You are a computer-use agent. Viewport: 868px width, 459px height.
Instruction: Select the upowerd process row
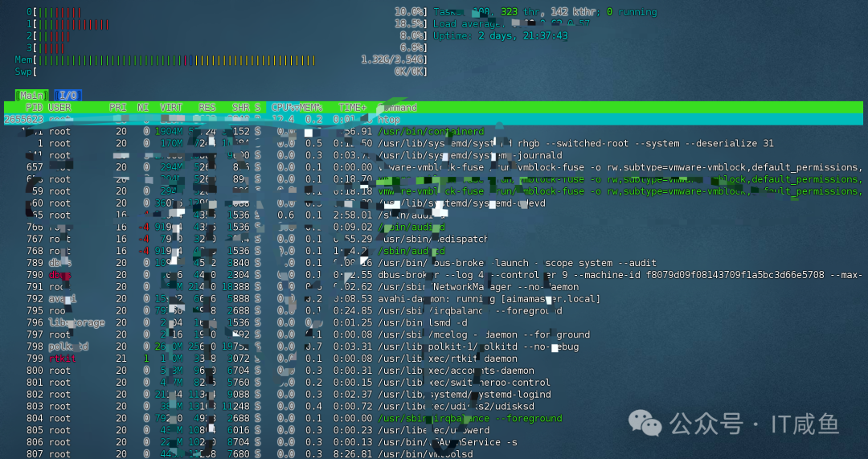(433, 430)
